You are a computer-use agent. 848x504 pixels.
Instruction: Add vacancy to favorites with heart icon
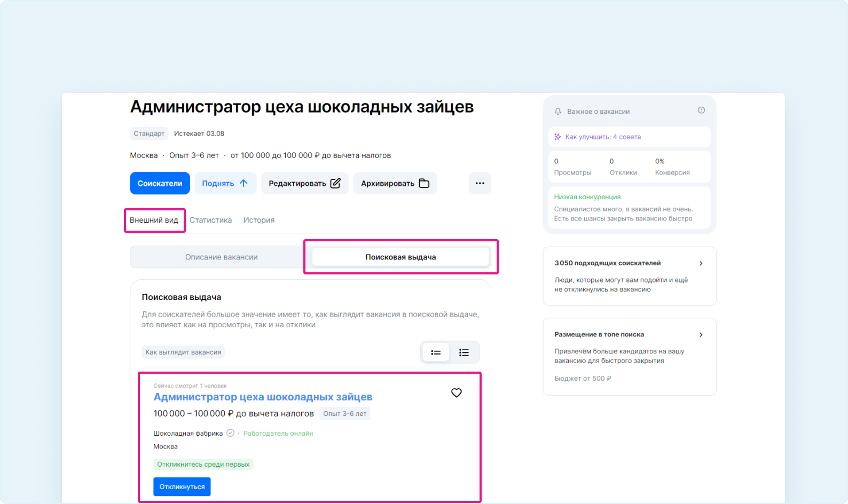point(457,393)
